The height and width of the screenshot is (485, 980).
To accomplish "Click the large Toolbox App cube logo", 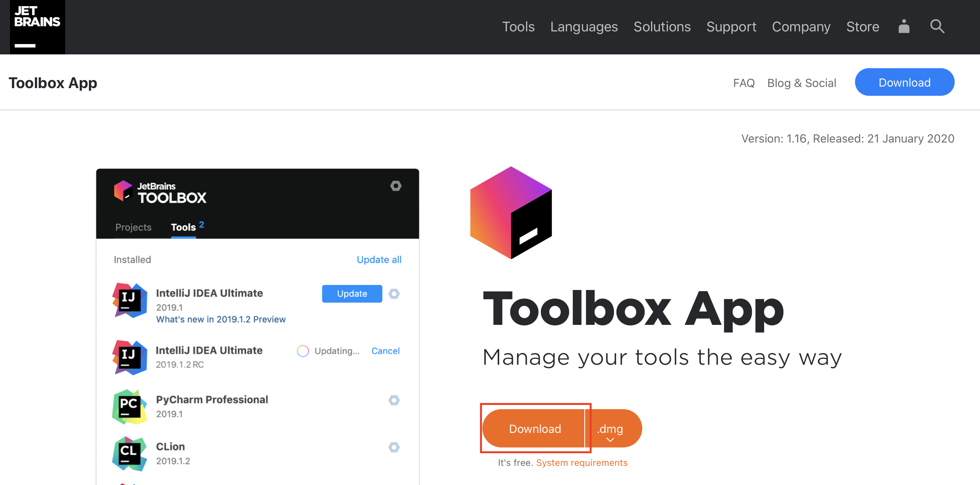I will (x=511, y=213).
